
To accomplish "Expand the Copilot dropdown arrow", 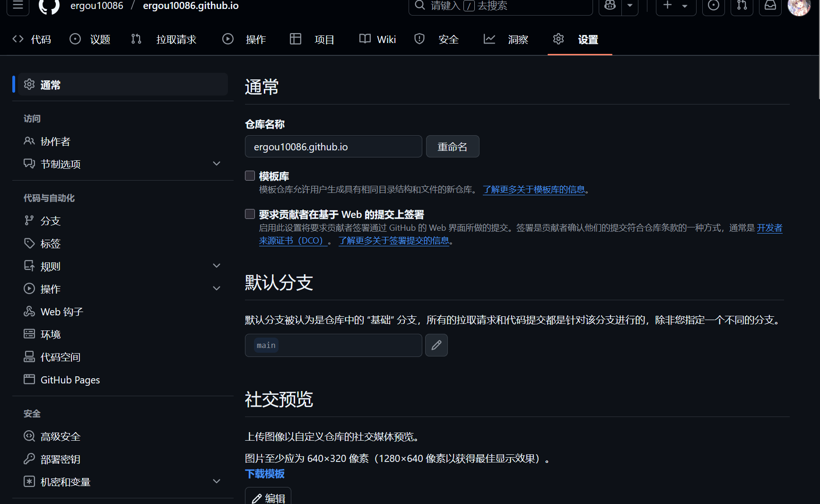I will 630,6.
